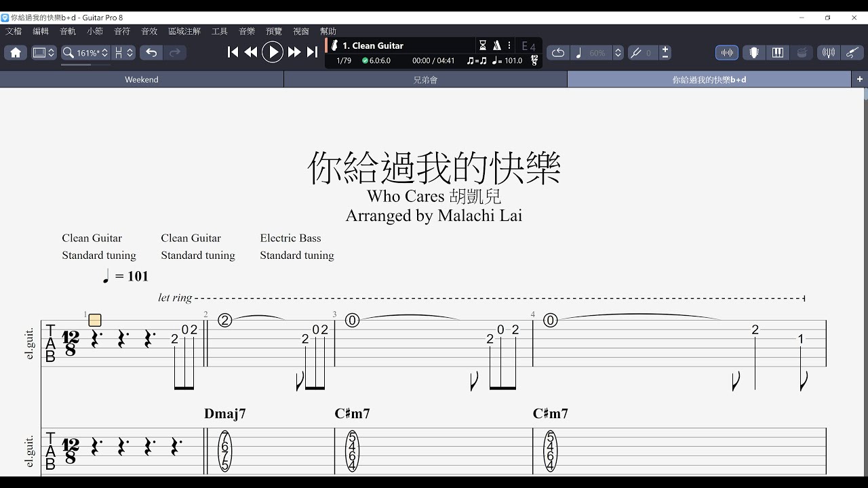Show the drum view
This screenshot has width=868, height=488.
[802, 53]
